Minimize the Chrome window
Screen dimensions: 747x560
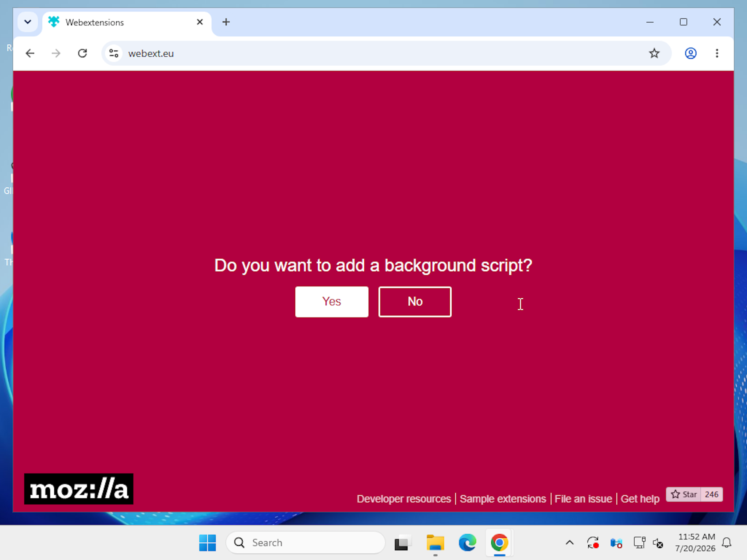coord(650,22)
